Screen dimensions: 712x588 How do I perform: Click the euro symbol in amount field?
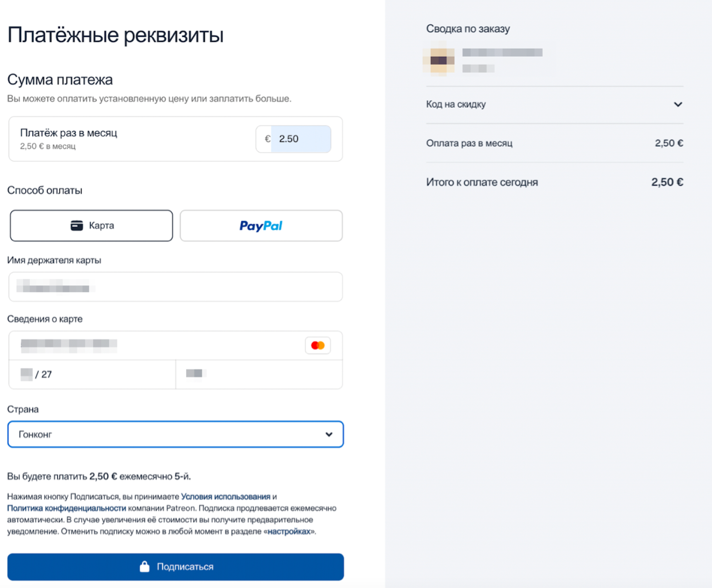(267, 139)
